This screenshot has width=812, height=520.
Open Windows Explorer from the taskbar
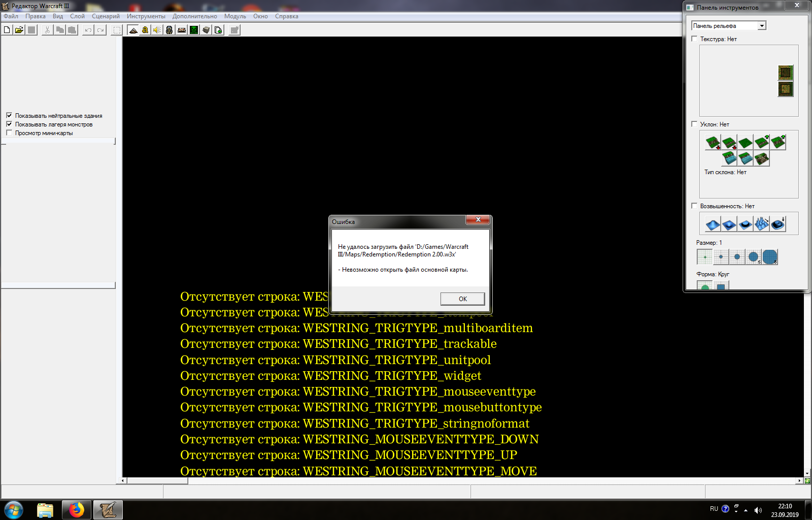click(45, 510)
